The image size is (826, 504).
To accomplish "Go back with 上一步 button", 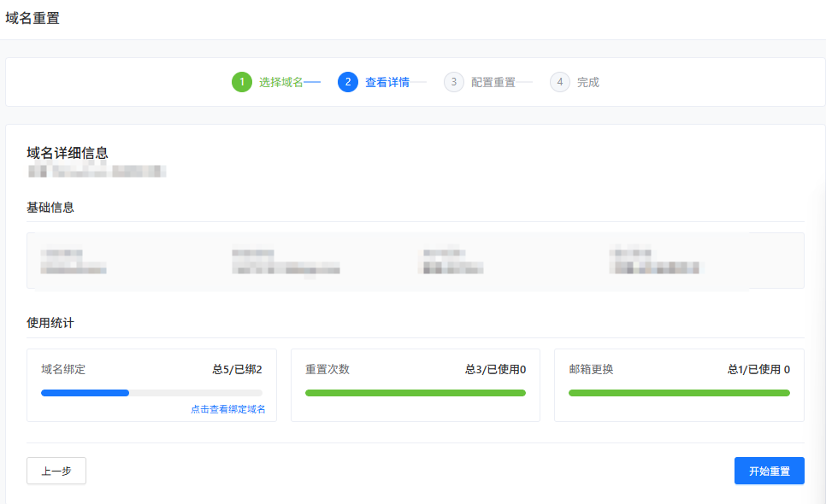I will [x=56, y=471].
